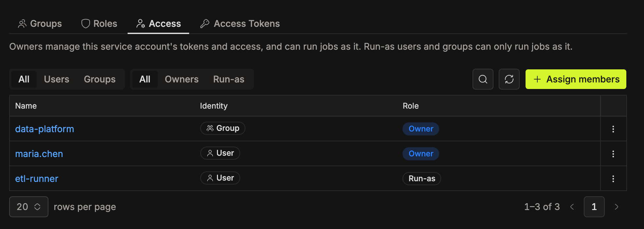The height and width of the screenshot is (229, 644).
Task: Click the search magnifier icon button
Action: pos(483,79)
